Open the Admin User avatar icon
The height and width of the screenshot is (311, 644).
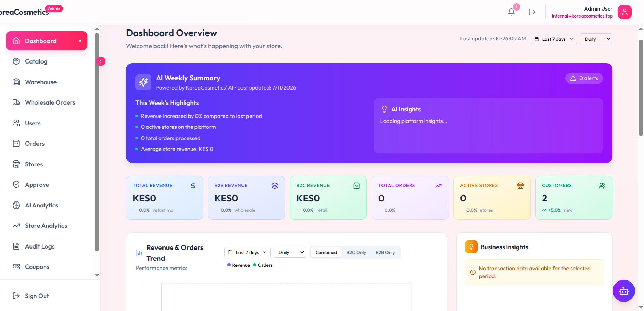[x=624, y=12]
